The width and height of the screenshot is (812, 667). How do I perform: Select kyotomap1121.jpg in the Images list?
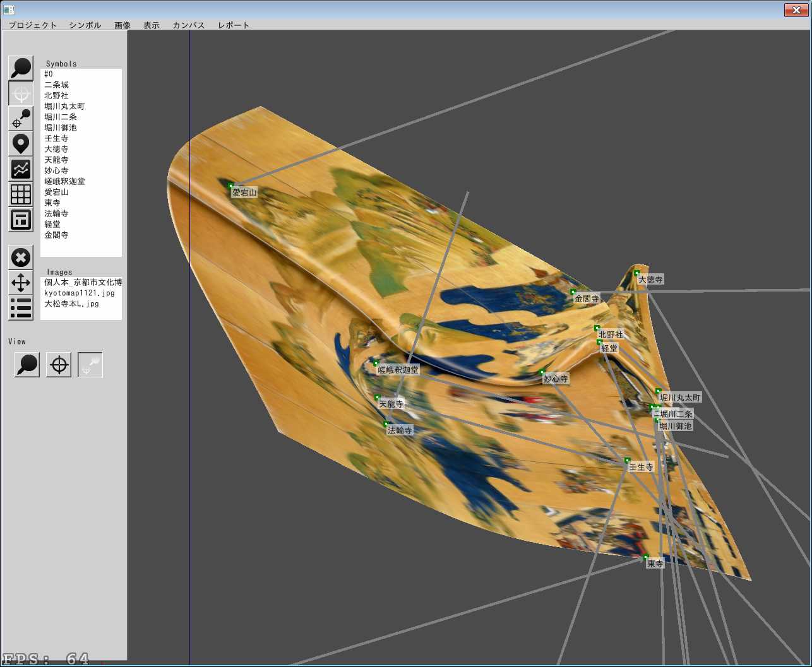pos(81,293)
